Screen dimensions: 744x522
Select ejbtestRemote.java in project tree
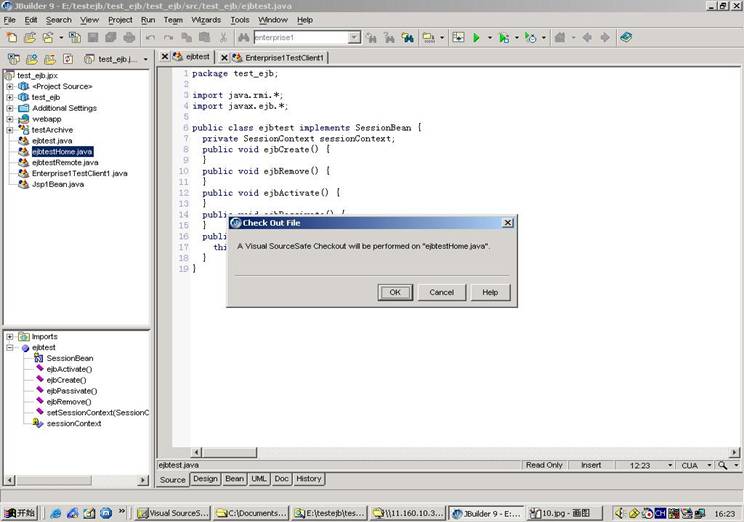tap(65, 162)
